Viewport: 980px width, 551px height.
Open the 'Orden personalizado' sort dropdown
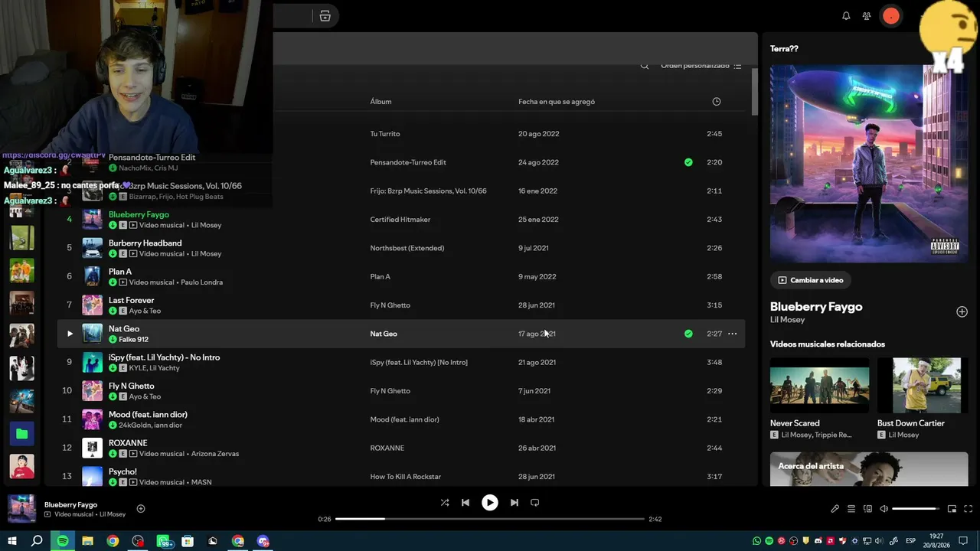(x=701, y=66)
